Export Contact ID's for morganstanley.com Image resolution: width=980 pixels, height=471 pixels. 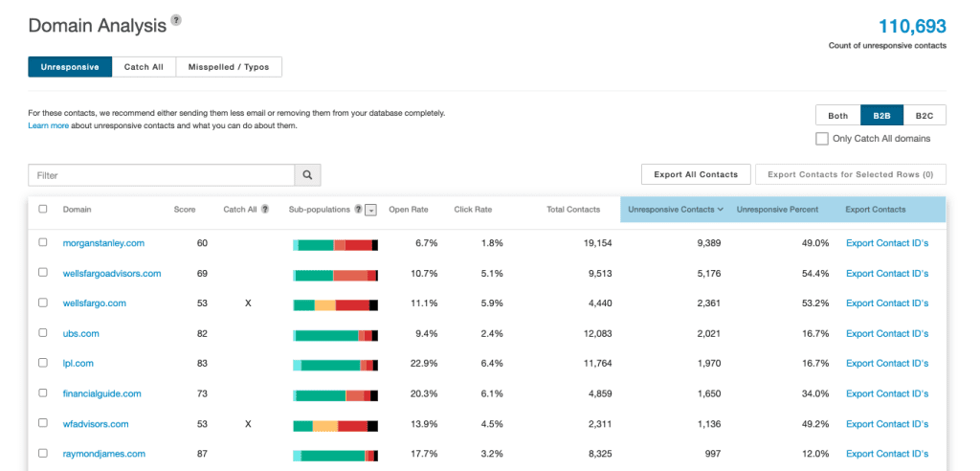887,243
